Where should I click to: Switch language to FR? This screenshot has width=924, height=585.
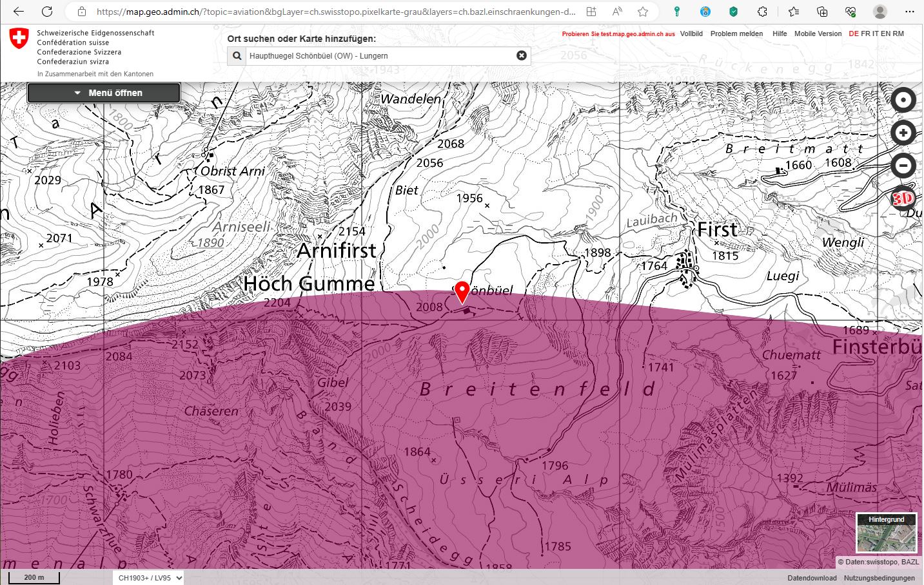(865, 34)
